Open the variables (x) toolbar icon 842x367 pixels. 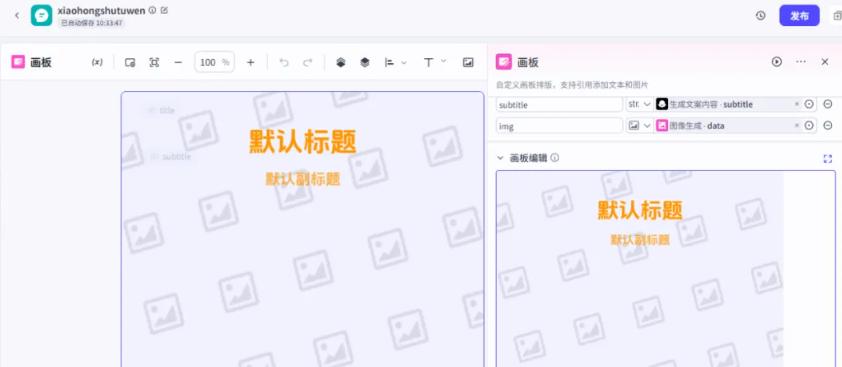click(x=97, y=62)
